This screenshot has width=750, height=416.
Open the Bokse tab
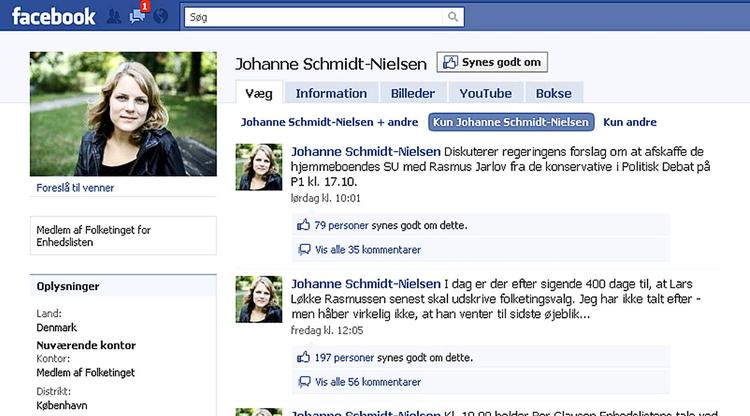[553, 93]
